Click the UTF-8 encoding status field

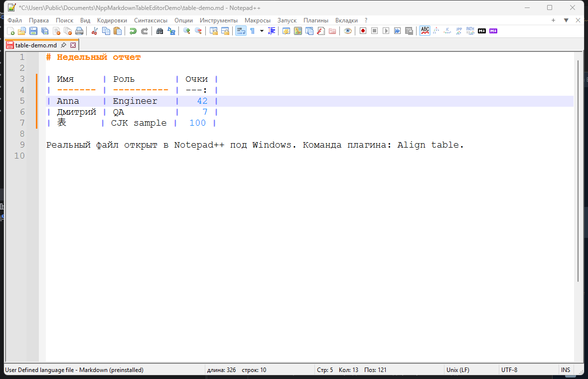coord(509,370)
